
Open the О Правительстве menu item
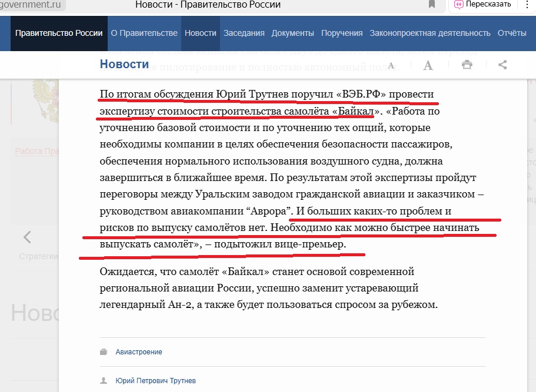(144, 33)
